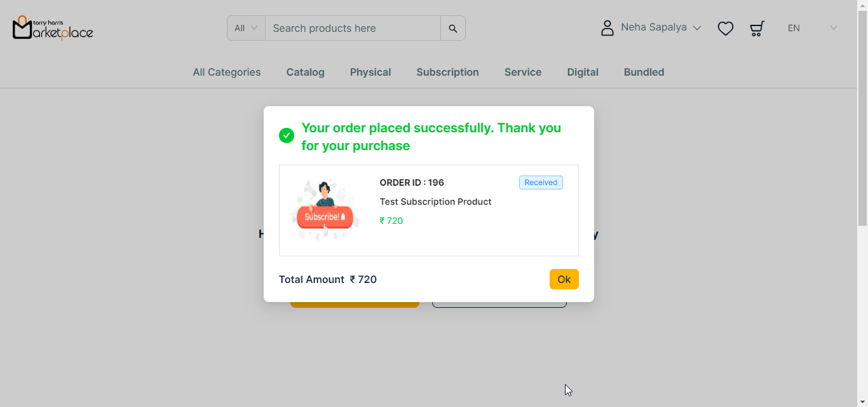868x407 pixels.
Task: Open the shopping cart icon
Action: pos(757,29)
